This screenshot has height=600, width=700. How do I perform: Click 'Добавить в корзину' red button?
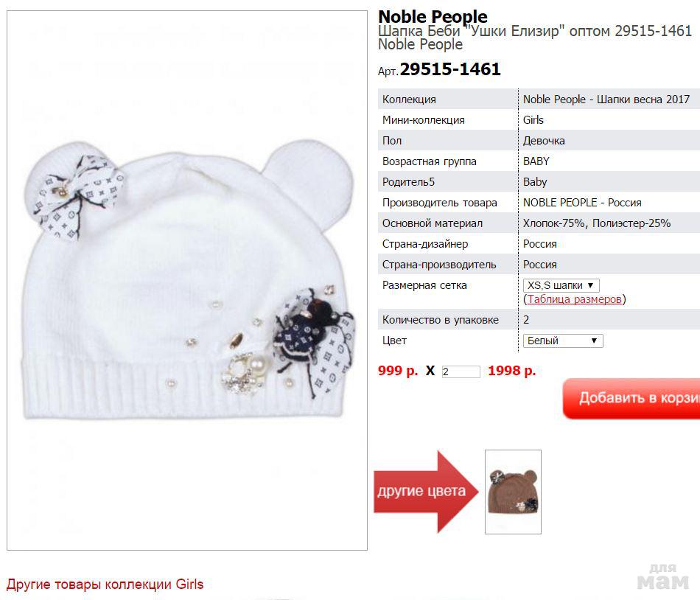click(631, 398)
